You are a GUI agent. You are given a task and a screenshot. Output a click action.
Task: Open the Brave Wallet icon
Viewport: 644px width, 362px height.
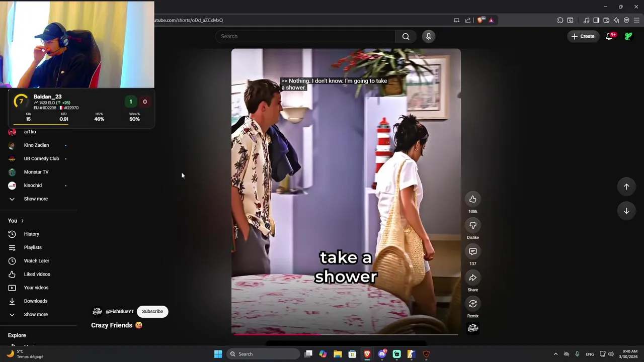coord(606,20)
